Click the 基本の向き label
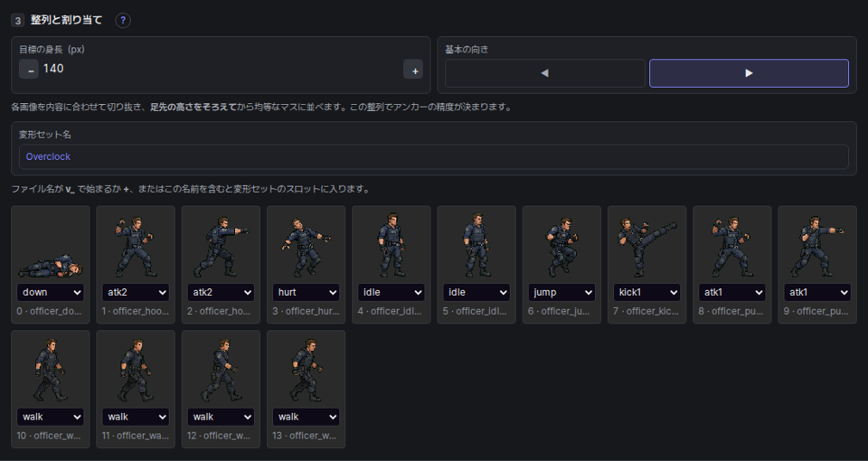The image size is (868, 461). point(467,49)
